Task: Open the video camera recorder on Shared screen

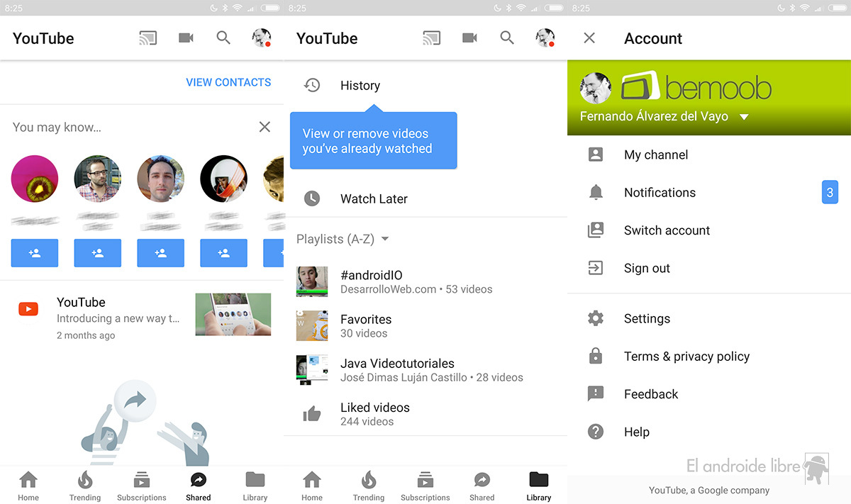Action: point(186,38)
